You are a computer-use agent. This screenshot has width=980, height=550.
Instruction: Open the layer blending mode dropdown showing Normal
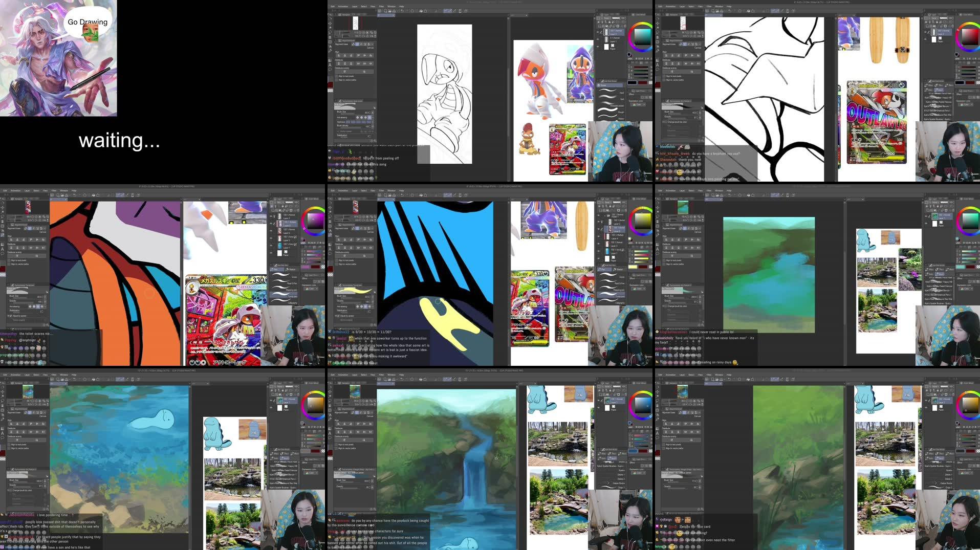click(616, 17)
